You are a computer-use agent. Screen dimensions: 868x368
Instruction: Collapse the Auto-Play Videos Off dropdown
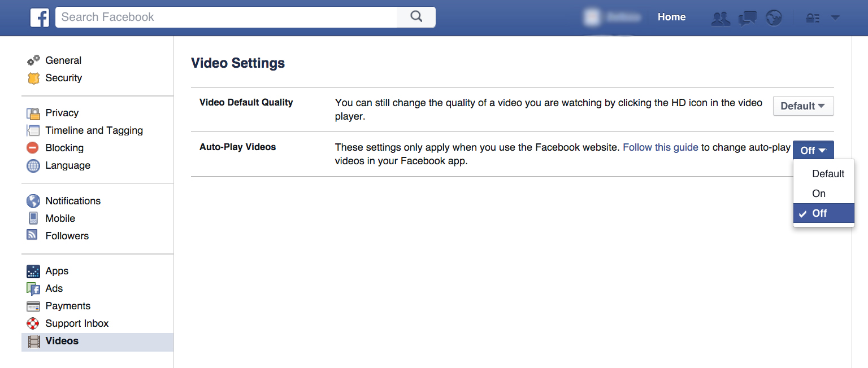coord(813,150)
